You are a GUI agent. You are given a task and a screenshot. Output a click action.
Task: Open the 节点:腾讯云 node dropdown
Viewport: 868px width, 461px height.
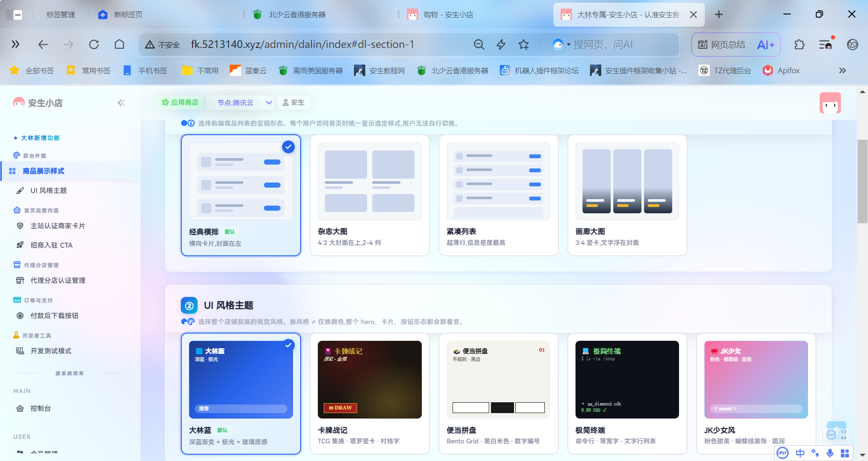(x=241, y=103)
